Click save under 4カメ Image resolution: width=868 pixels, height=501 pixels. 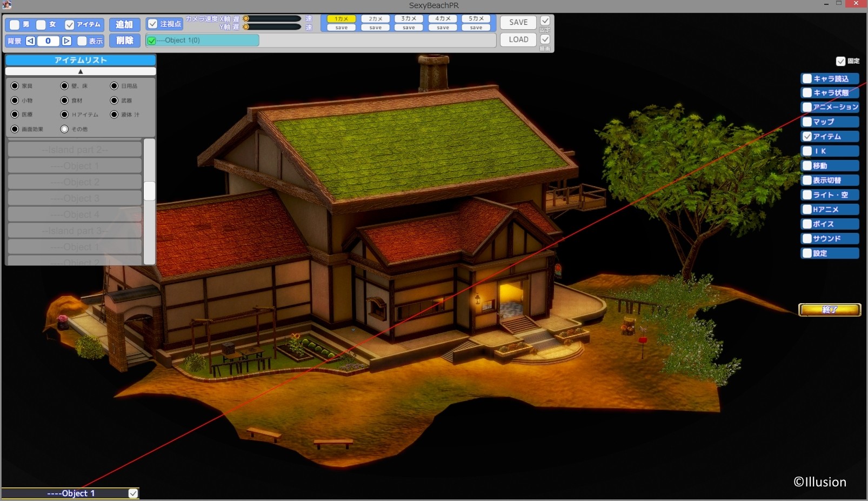point(443,28)
